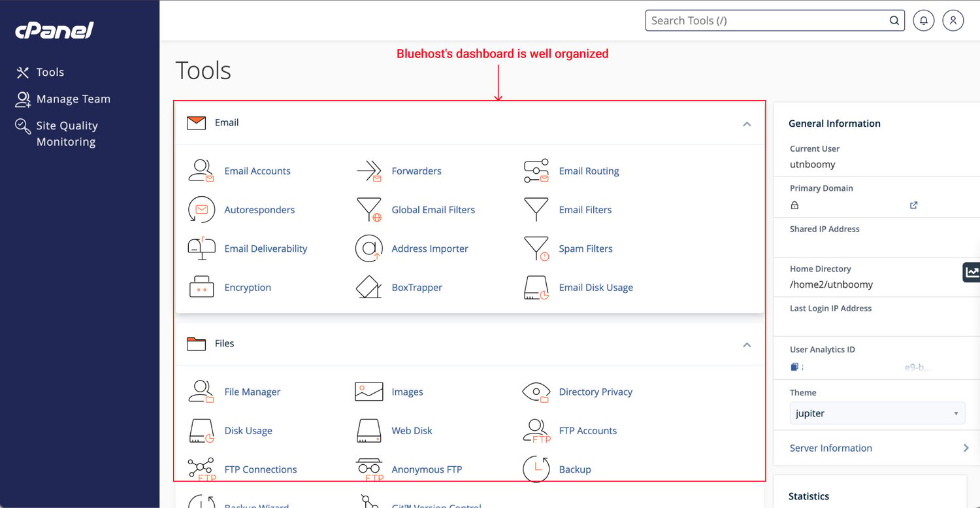Open the Theme dropdown showing jupiter
This screenshot has width=980, height=508.
point(877,413)
